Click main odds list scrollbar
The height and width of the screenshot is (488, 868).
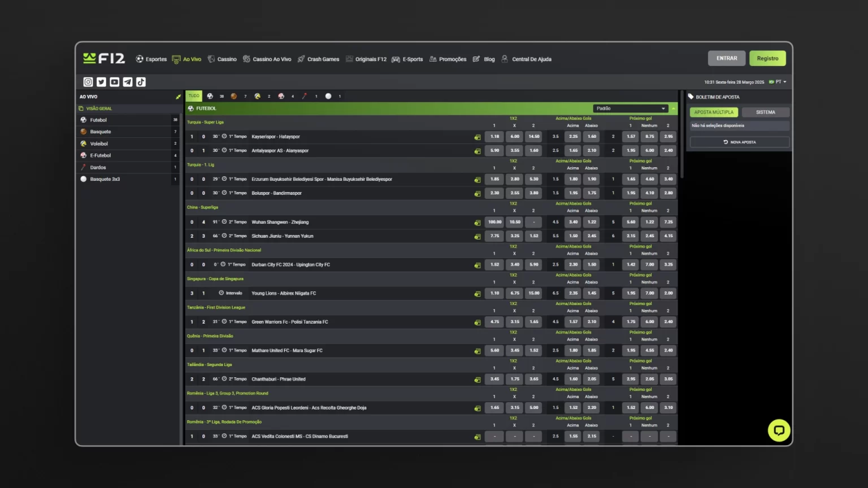[x=682, y=136]
